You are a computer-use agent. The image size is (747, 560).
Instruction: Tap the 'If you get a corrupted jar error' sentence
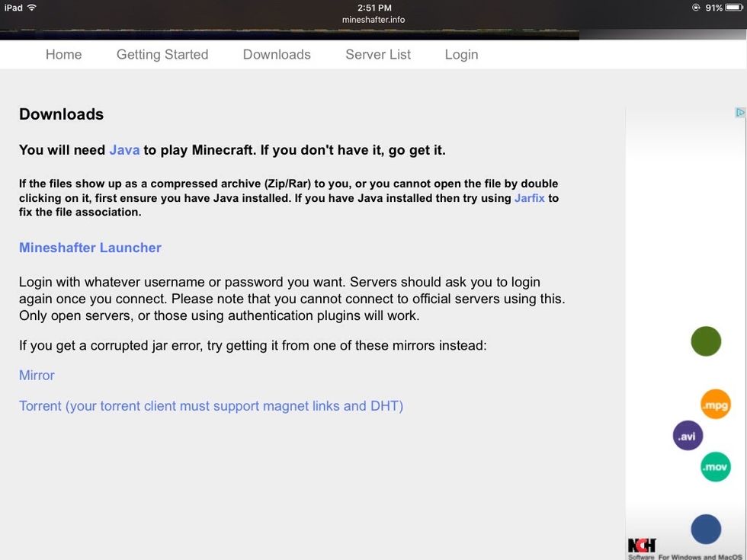click(253, 345)
